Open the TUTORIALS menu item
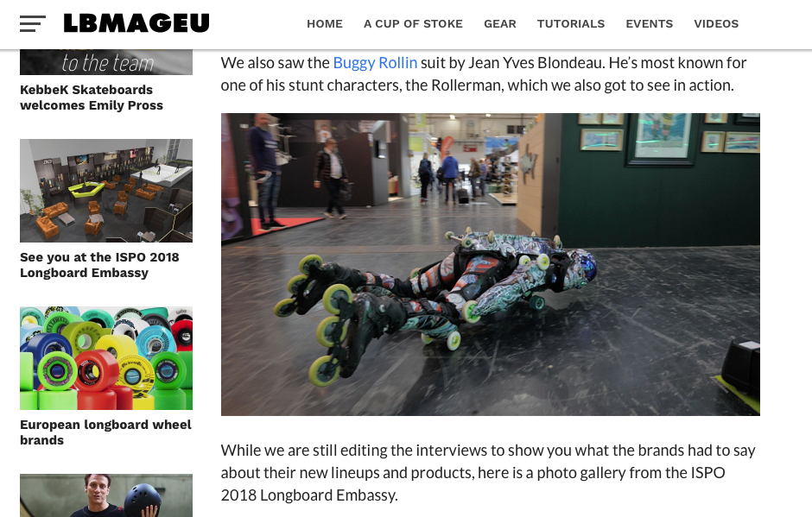This screenshot has width=812, height=517. click(571, 24)
